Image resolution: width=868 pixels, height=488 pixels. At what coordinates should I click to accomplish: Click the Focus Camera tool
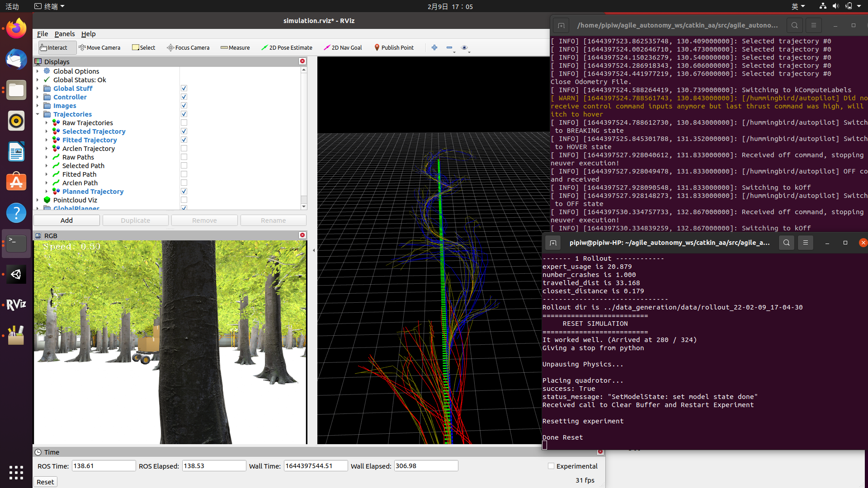(x=188, y=47)
